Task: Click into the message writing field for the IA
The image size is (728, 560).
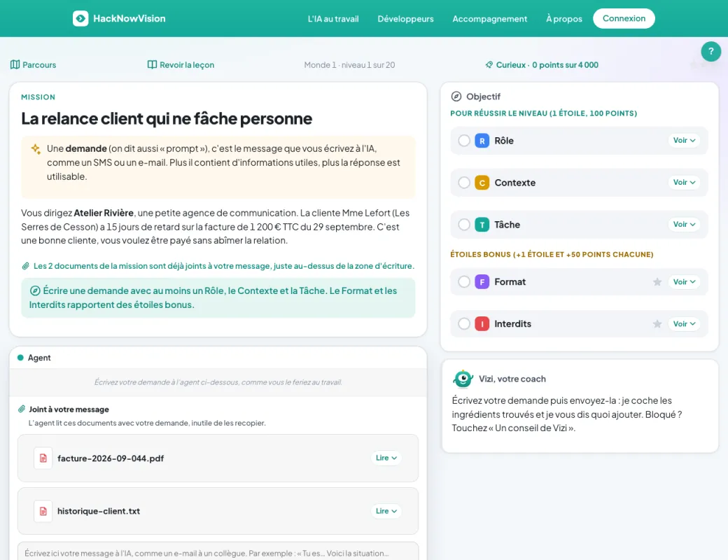Action: [218, 551]
